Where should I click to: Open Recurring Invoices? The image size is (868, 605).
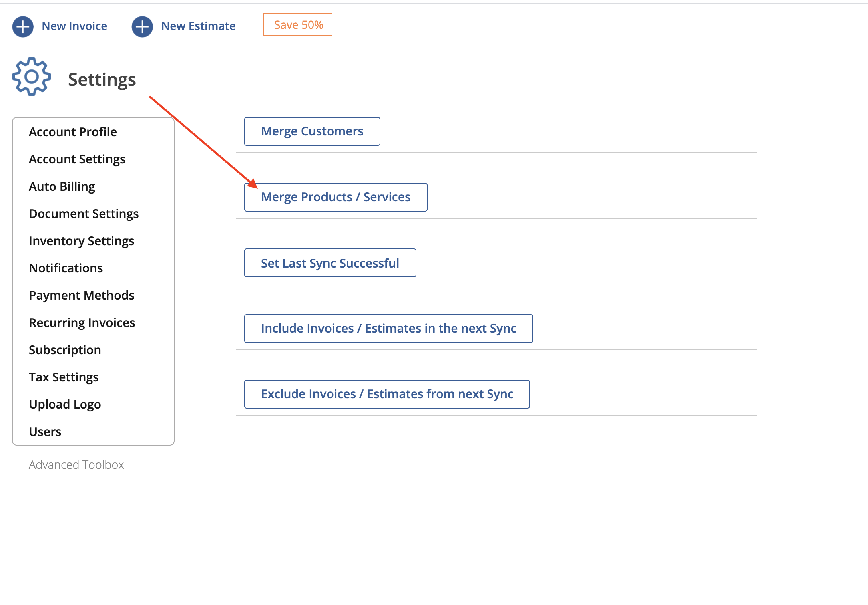point(82,322)
